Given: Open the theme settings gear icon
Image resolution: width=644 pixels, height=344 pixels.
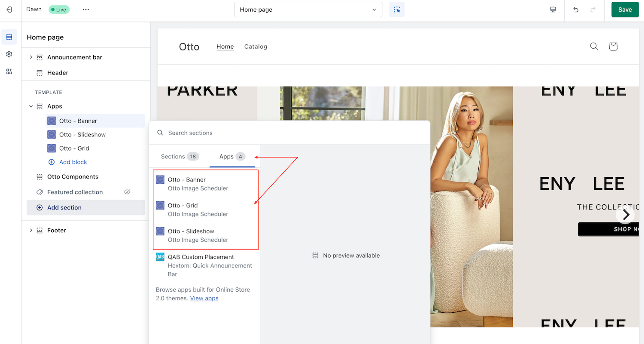Looking at the screenshot, I should [9, 54].
